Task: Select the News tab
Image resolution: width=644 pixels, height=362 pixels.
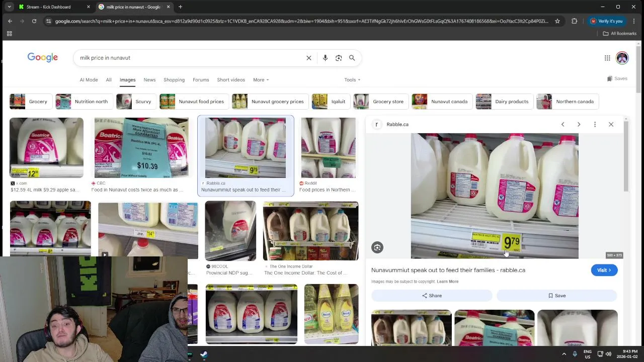Action: click(149, 80)
